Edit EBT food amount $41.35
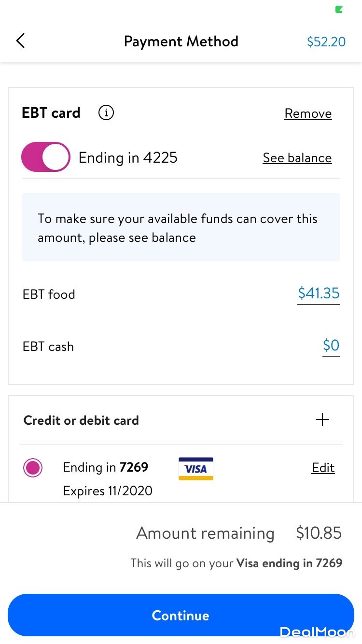 (319, 294)
